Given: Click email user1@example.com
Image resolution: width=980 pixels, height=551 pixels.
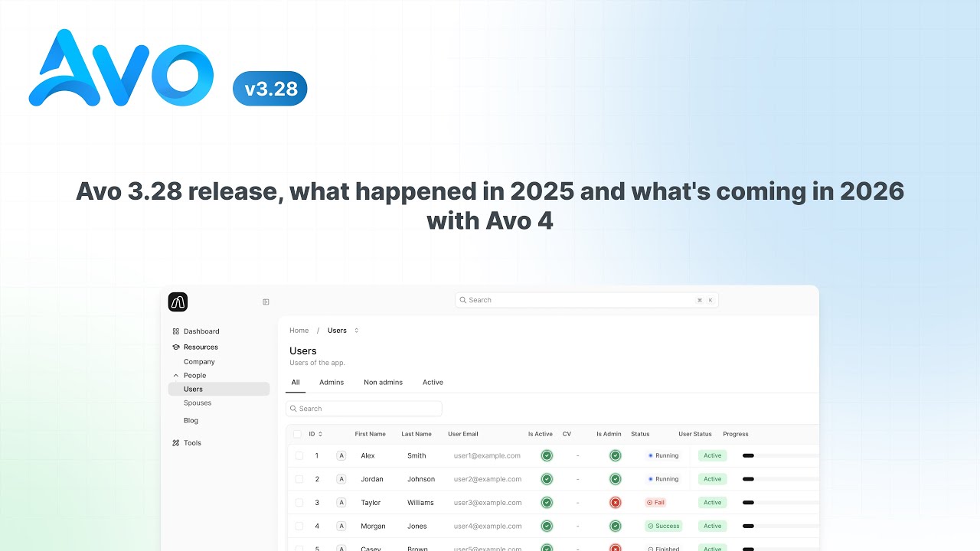Looking at the screenshot, I should [x=487, y=455].
